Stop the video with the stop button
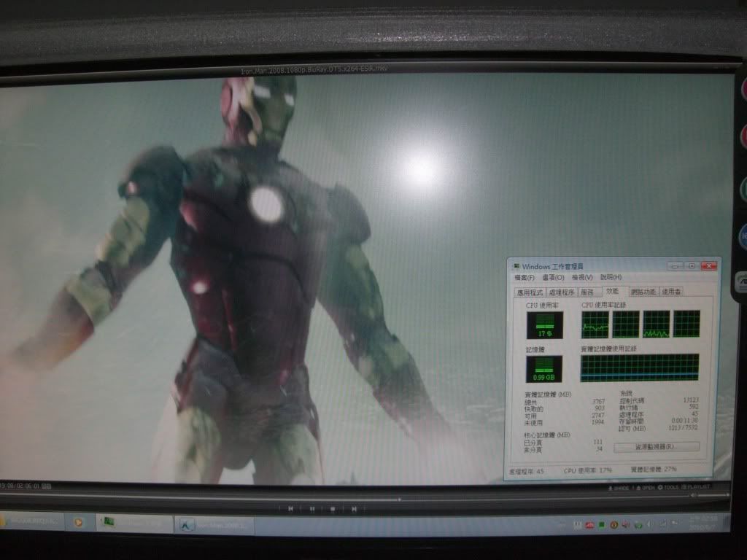Viewport: 747px width, 560px height. (x=333, y=508)
